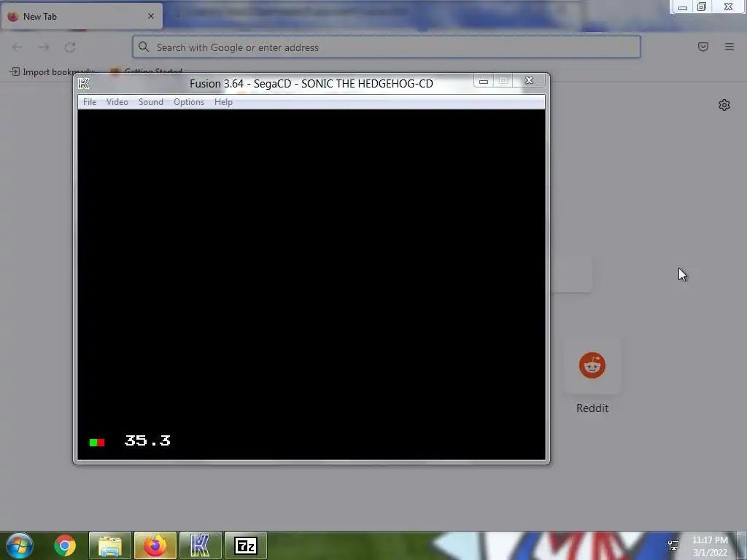The width and height of the screenshot is (747, 560).
Task: Select the New Tab browser tab
Action: tap(82, 16)
